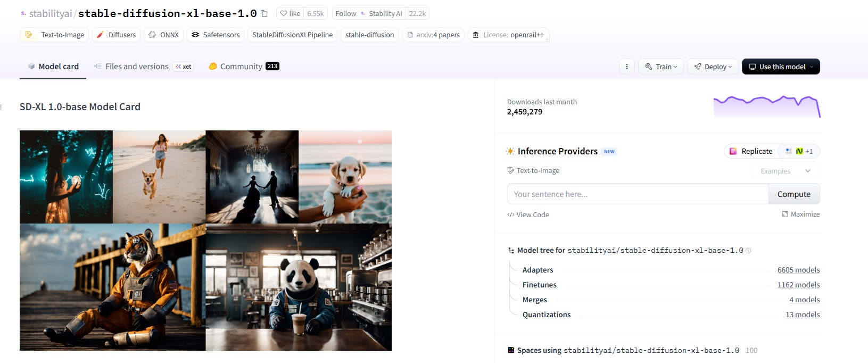This screenshot has height=363, width=868.
Task: Open the Use this model dropdown
Action: coord(781,67)
